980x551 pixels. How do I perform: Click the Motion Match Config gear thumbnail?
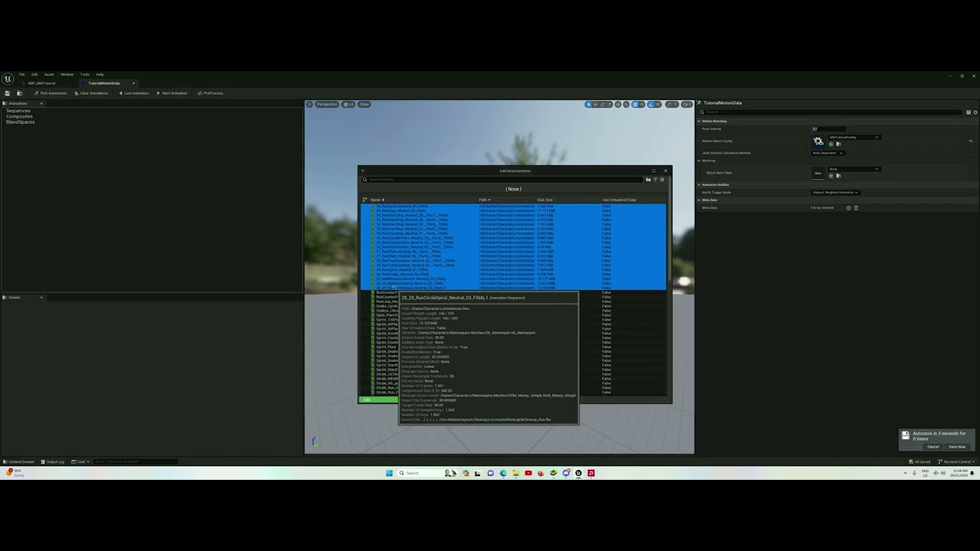818,141
